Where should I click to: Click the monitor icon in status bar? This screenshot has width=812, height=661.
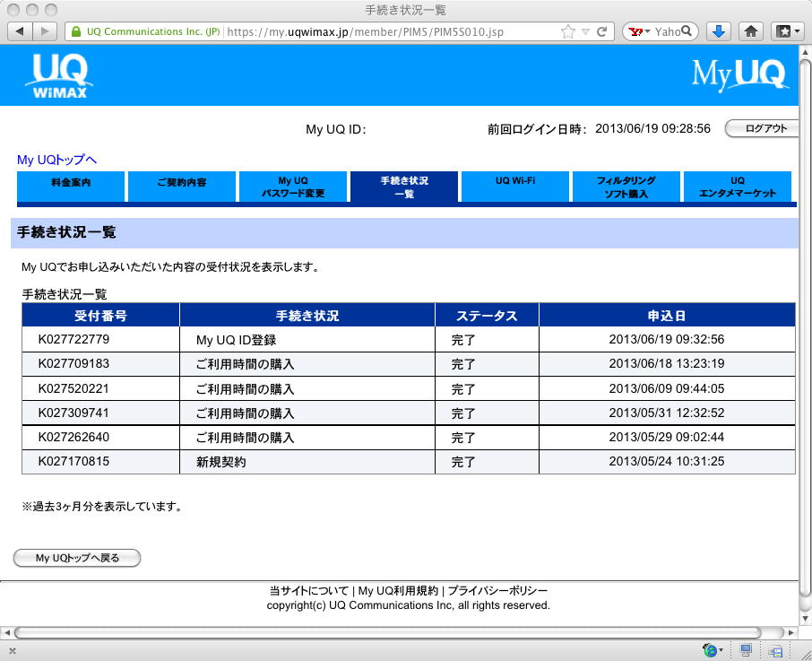tap(746, 649)
